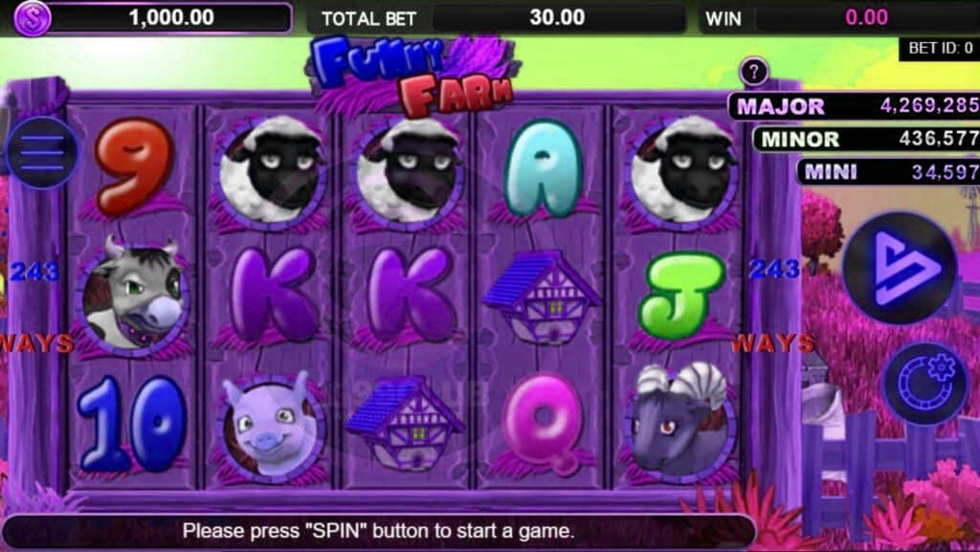Click the MINOR jackpot display

(x=866, y=139)
